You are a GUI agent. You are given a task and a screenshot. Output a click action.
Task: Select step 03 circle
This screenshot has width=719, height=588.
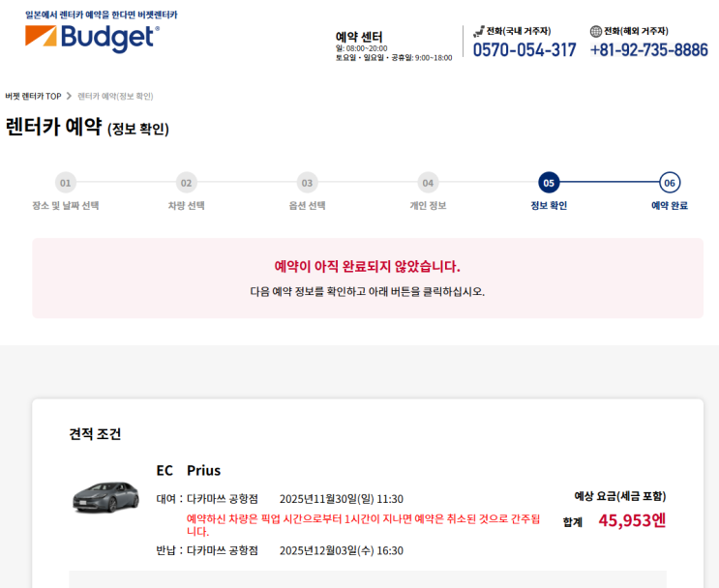[307, 183]
